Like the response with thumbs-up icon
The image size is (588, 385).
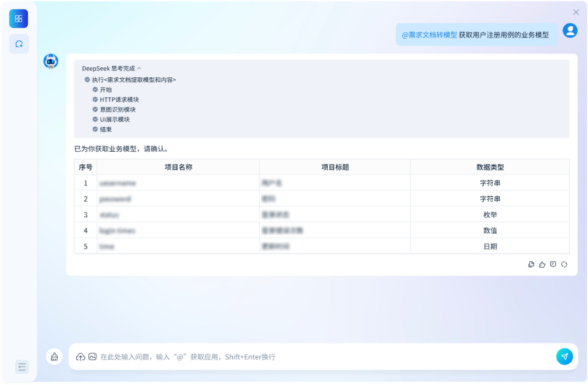tap(542, 264)
